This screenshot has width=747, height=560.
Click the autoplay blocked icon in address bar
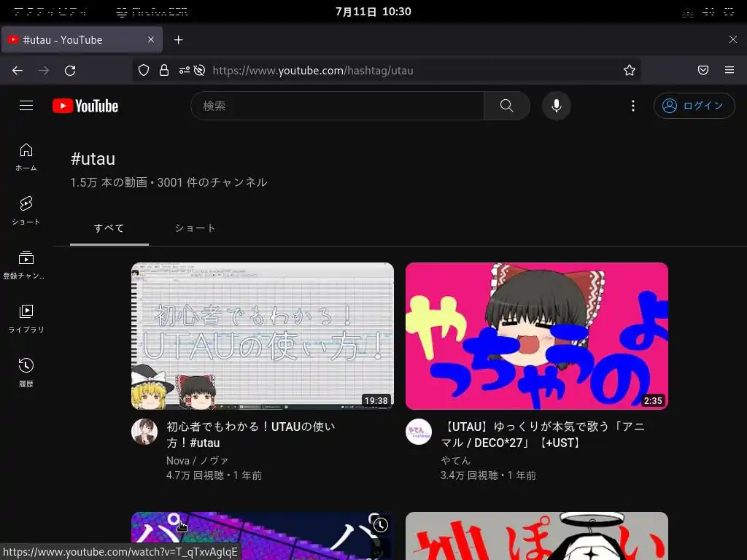pyautogui.click(x=200, y=71)
